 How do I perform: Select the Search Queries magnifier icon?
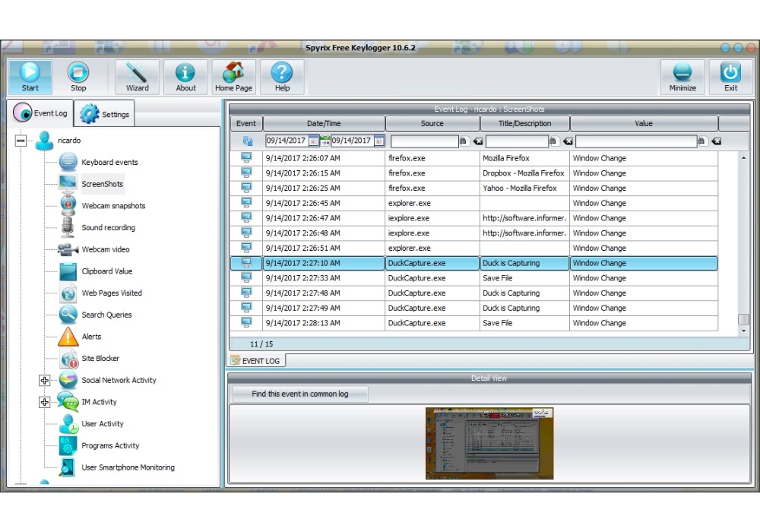[x=68, y=315]
